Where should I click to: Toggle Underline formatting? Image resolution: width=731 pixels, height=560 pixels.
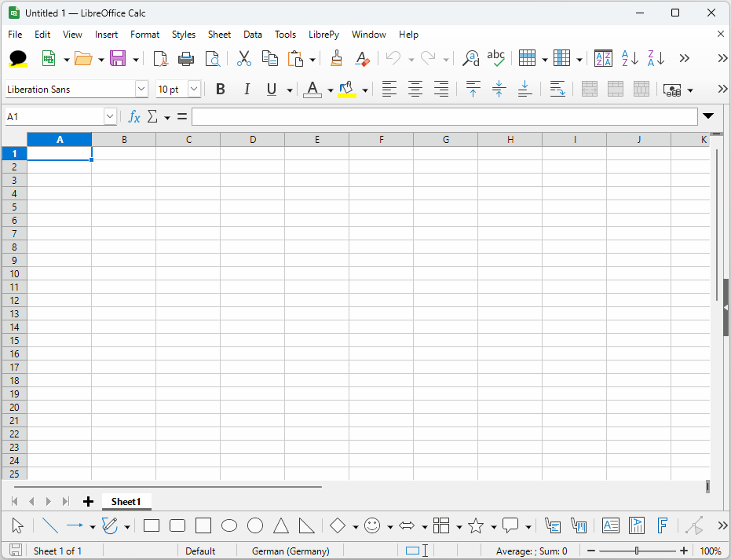coord(272,89)
